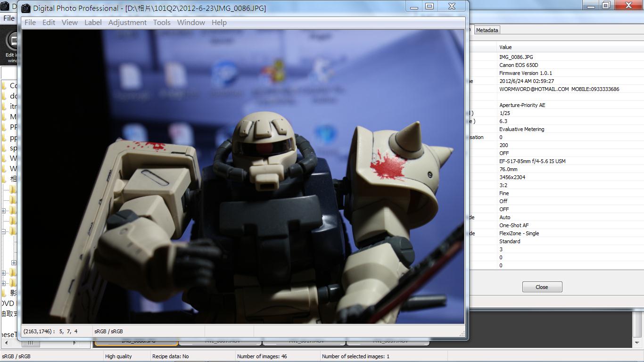Select the 'One-Shot AF' value
Viewport: 644px width, 362px height.
(514, 225)
